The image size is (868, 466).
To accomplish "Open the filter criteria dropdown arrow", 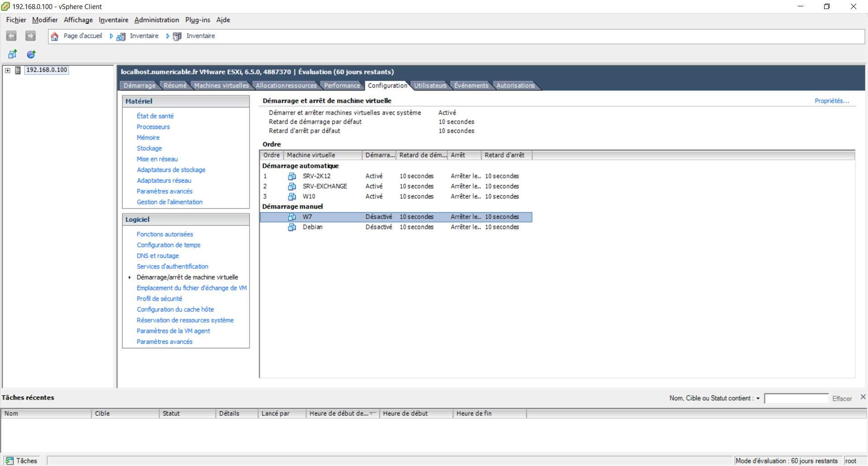I will 758,399.
